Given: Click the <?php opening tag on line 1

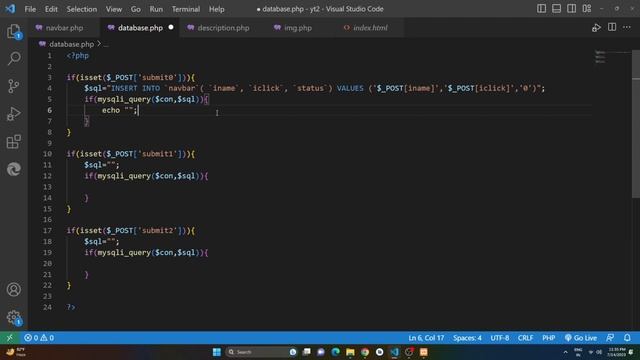Looking at the screenshot, I should coord(78,56).
